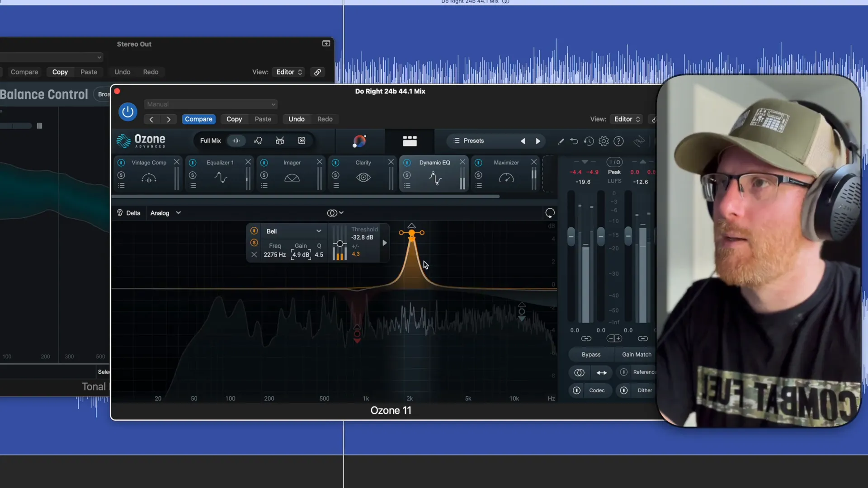This screenshot has height=488, width=868.
Task: Enable the Dither toggle
Action: [623, 390]
